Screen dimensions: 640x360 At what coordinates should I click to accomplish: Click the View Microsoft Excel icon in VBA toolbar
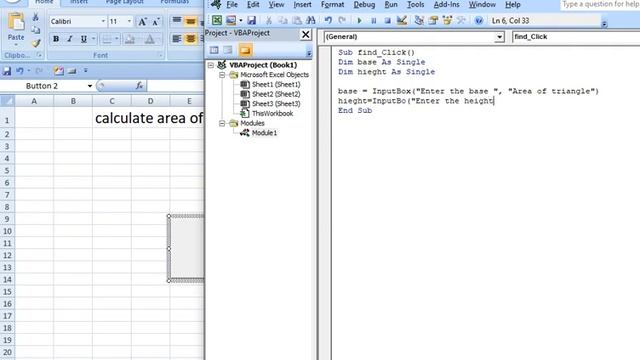[x=217, y=20]
